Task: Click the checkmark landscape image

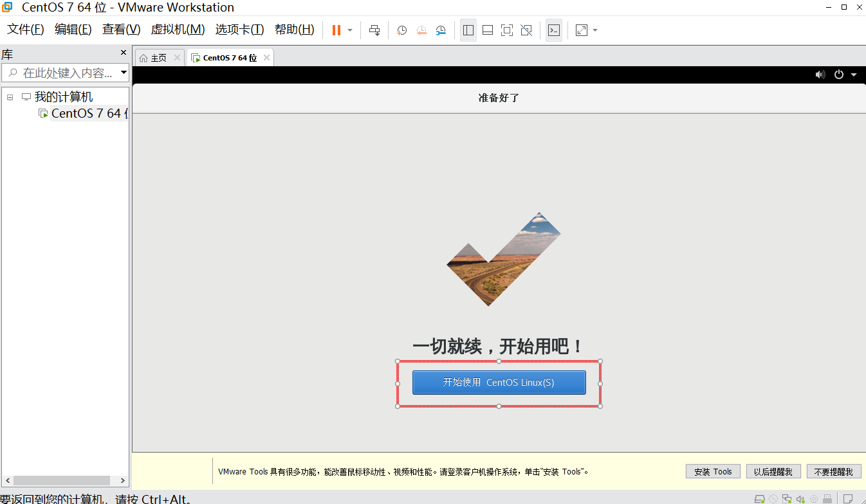Action: (x=503, y=259)
